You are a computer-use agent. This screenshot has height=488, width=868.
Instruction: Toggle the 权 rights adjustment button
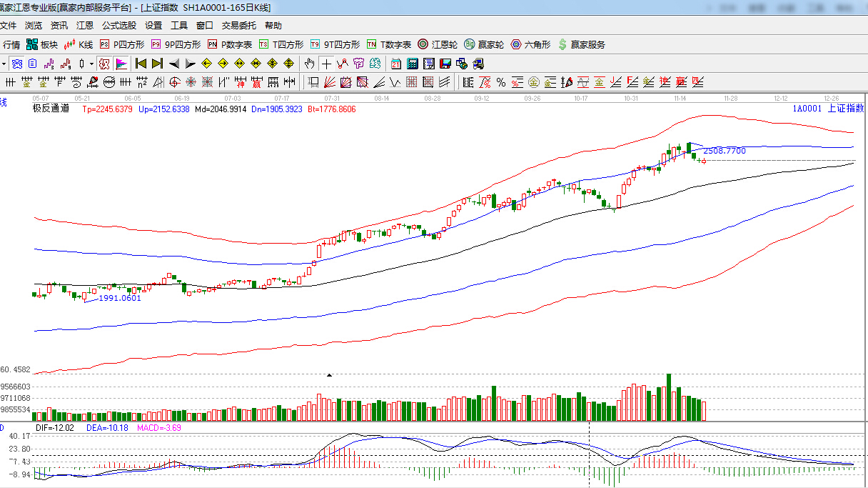(x=104, y=63)
